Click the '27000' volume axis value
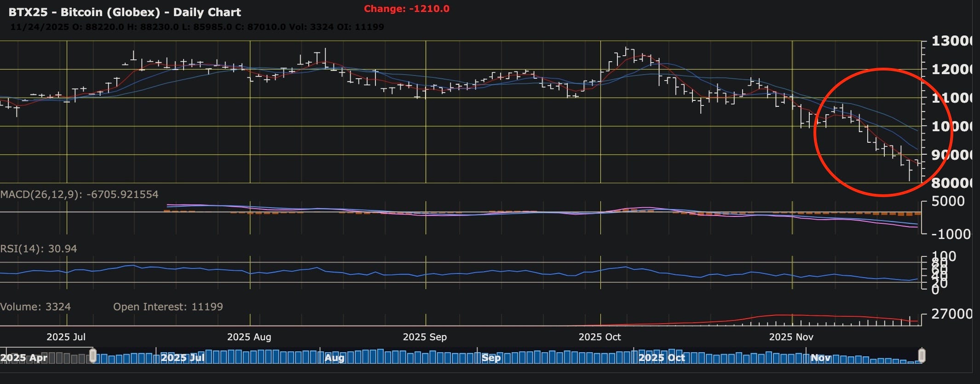Screen dimensions: 980x384 click(x=951, y=314)
